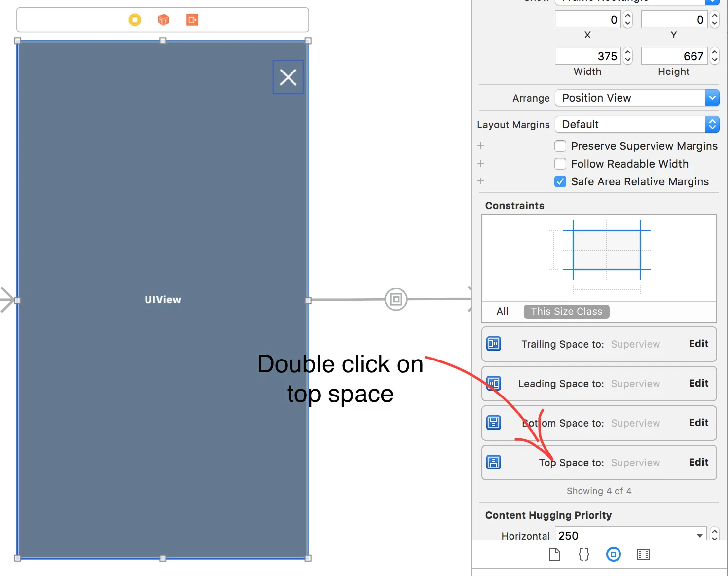Click the orange First Responder cube icon
Viewport: 728px width, 576px height.
pos(163,20)
